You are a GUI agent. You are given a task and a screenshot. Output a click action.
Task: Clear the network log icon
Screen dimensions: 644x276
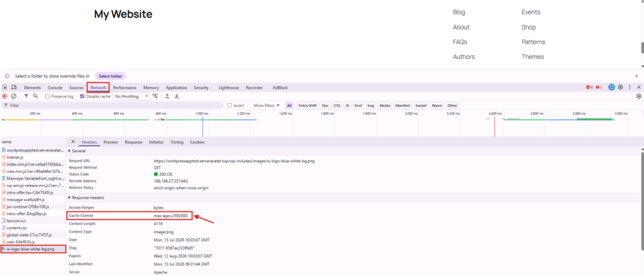coord(14,96)
